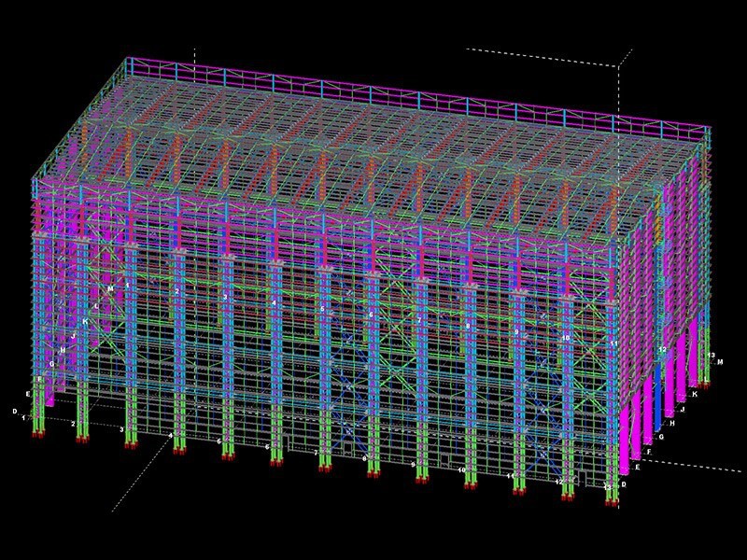Select grid letter J on the left end wall
This screenshot has height=560, width=747.
[x=74, y=336]
